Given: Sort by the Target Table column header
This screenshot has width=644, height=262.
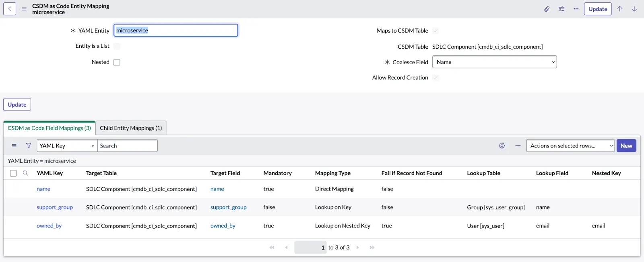Looking at the screenshot, I should click(101, 173).
